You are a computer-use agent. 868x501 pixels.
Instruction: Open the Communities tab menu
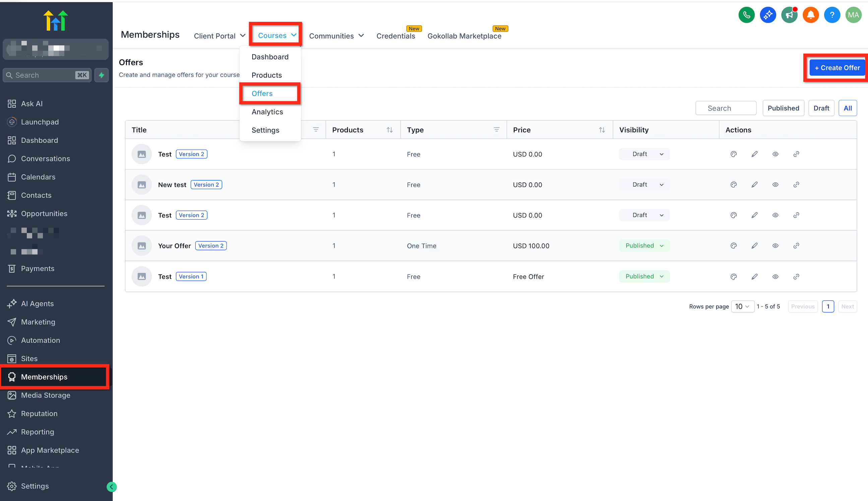[336, 36]
